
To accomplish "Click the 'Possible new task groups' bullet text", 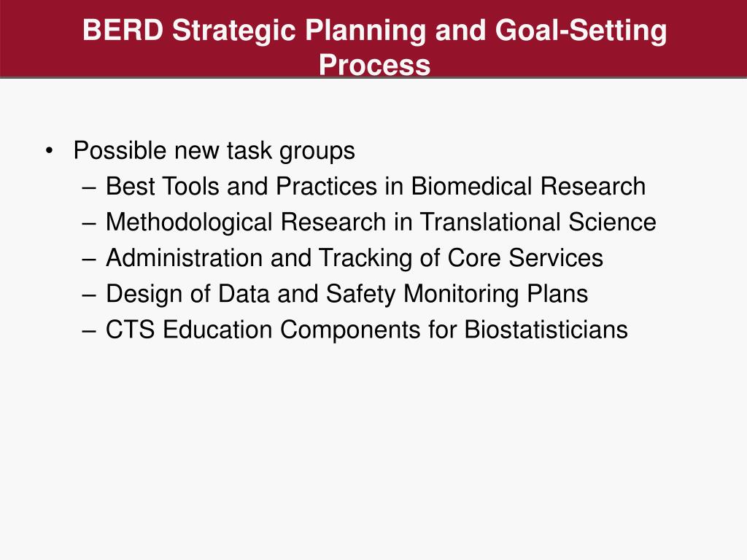I will pyautogui.click(x=214, y=151).
